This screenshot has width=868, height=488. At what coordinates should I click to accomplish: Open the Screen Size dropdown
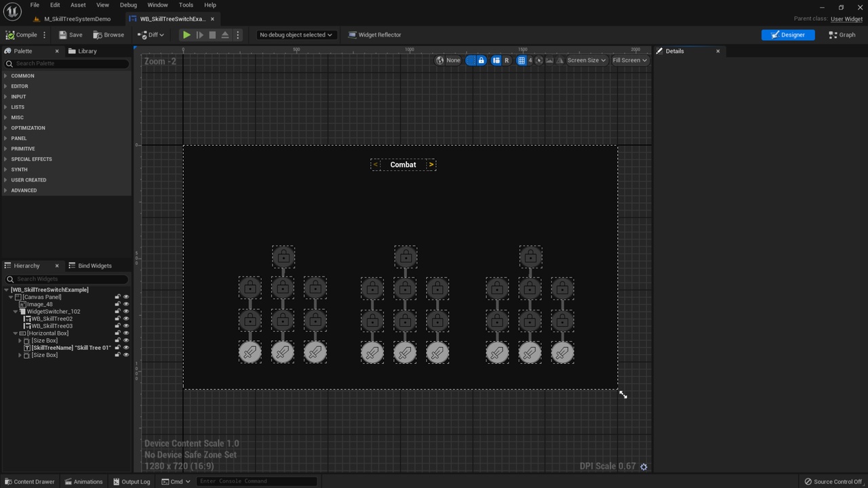[585, 60]
